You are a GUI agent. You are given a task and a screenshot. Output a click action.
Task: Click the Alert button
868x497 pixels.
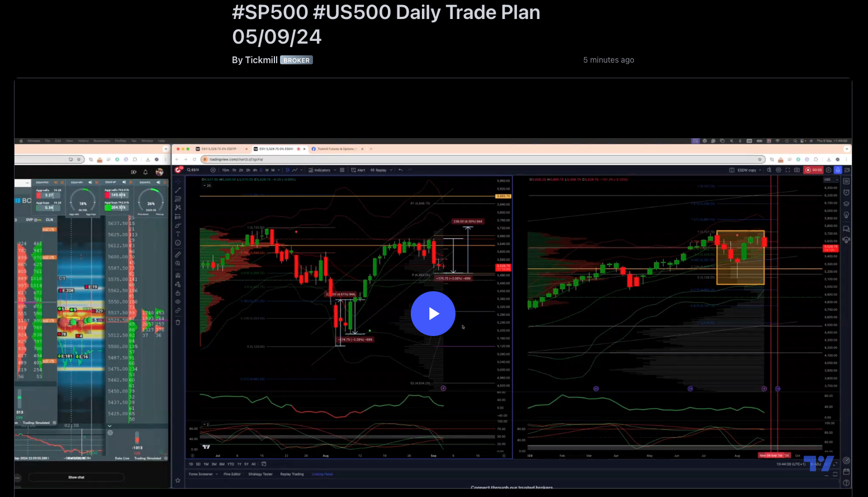click(358, 170)
